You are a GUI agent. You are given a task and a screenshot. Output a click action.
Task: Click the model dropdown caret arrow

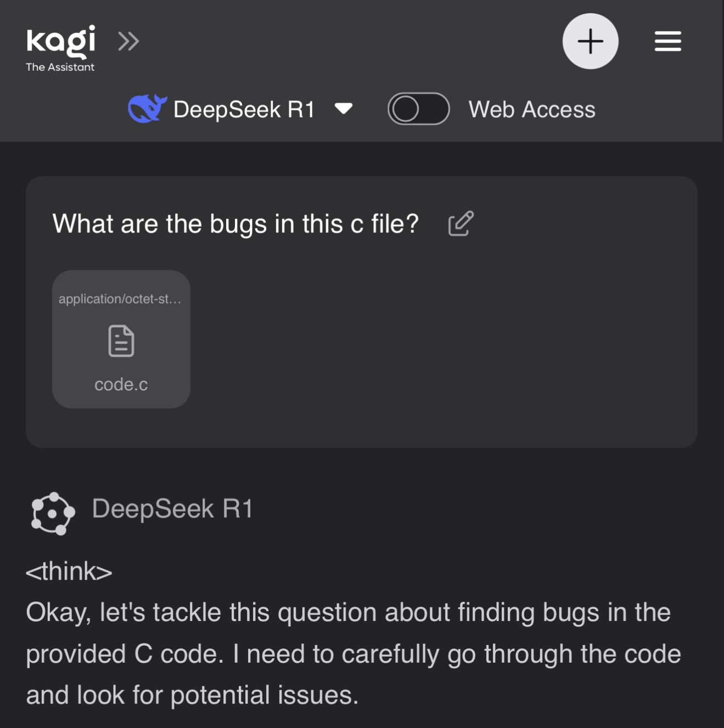click(344, 108)
